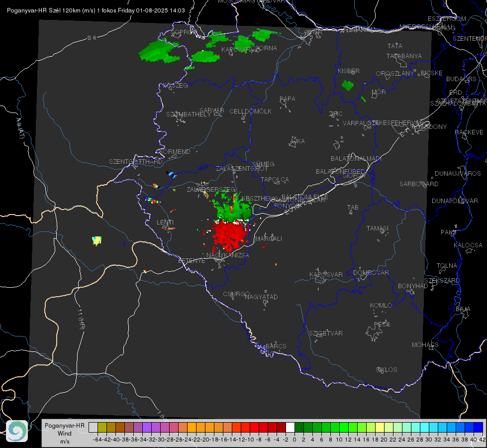487x448 pixels.
Task: Click the NAGYKANIZSA city label
Action: click(228, 255)
